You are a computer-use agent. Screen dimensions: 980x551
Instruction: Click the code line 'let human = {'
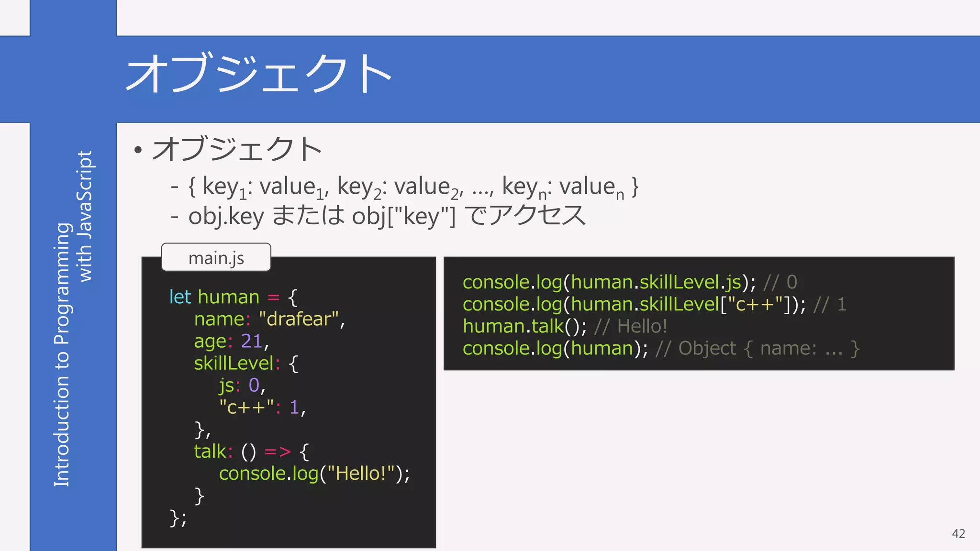pyautogui.click(x=234, y=297)
